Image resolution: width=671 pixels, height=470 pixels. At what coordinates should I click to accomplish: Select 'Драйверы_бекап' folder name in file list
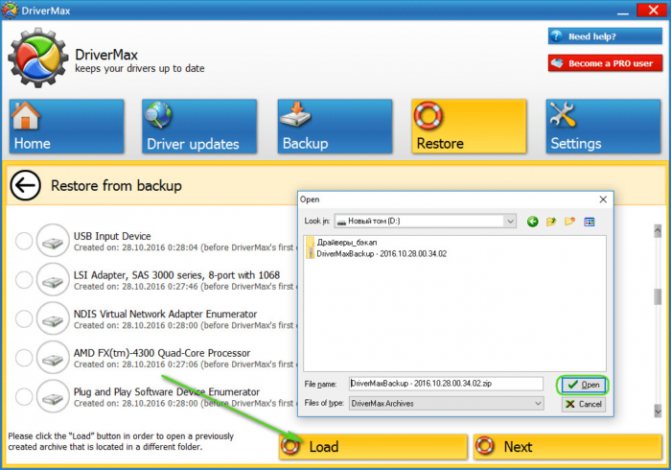click(347, 243)
